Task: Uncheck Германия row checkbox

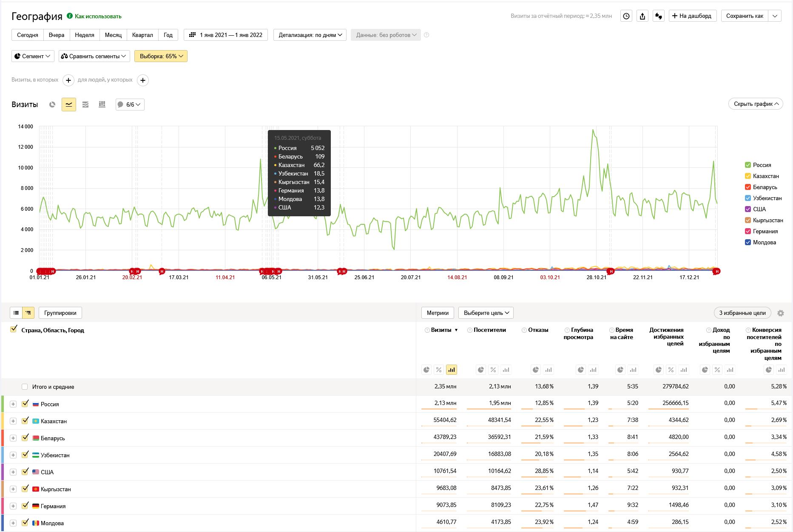Action: point(25,506)
